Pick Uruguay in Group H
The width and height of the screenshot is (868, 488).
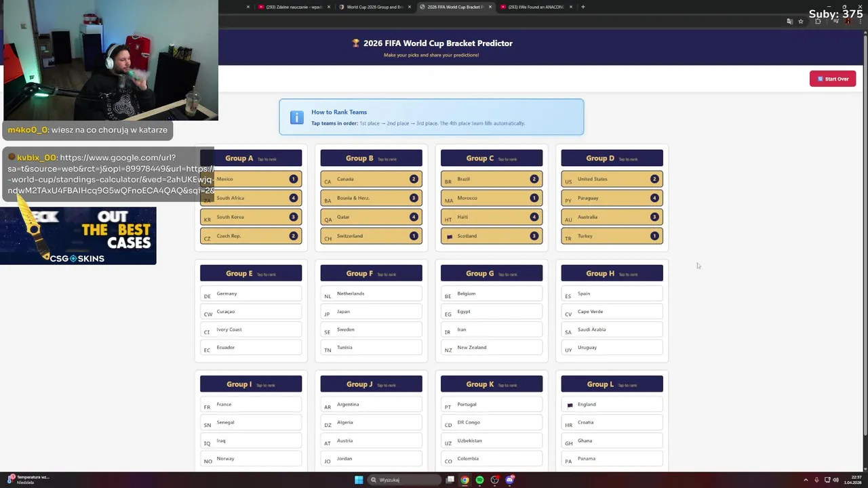click(612, 348)
